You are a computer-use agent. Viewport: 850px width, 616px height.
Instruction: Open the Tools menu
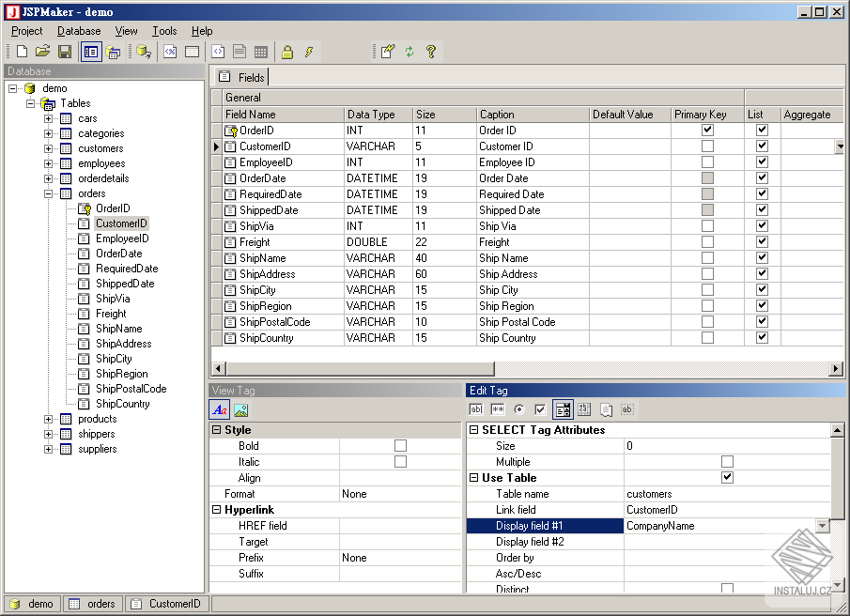pos(164,31)
